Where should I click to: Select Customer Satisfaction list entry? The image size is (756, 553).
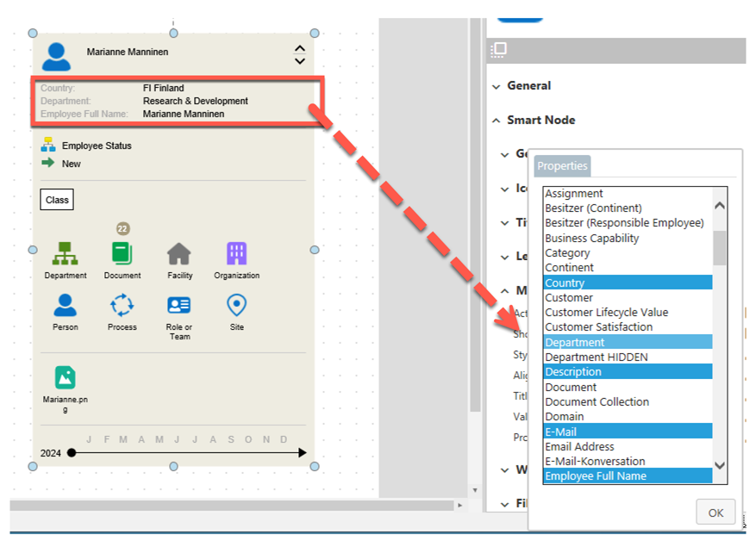tap(627, 326)
